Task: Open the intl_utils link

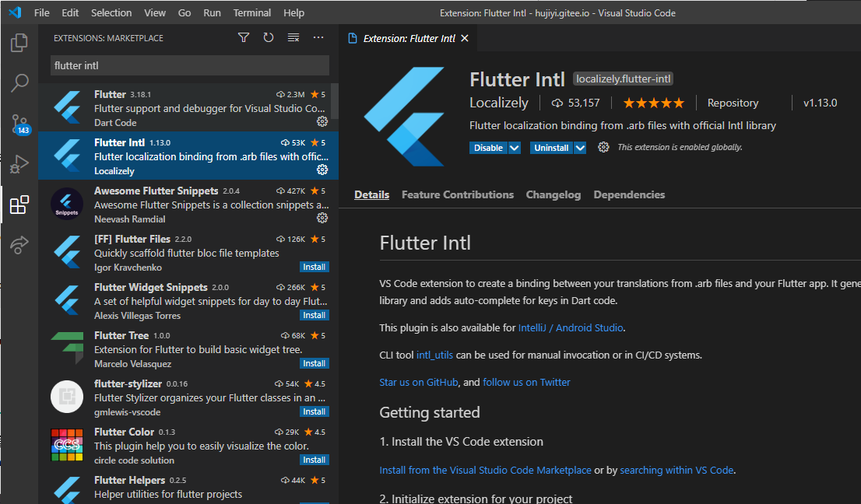Action: [x=434, y=355]
